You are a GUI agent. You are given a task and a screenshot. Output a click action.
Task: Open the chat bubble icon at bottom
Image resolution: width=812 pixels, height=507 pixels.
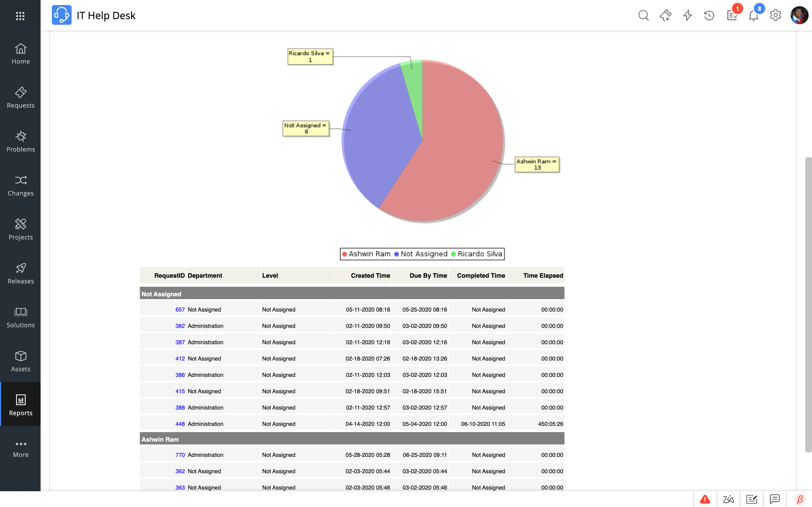775,499
